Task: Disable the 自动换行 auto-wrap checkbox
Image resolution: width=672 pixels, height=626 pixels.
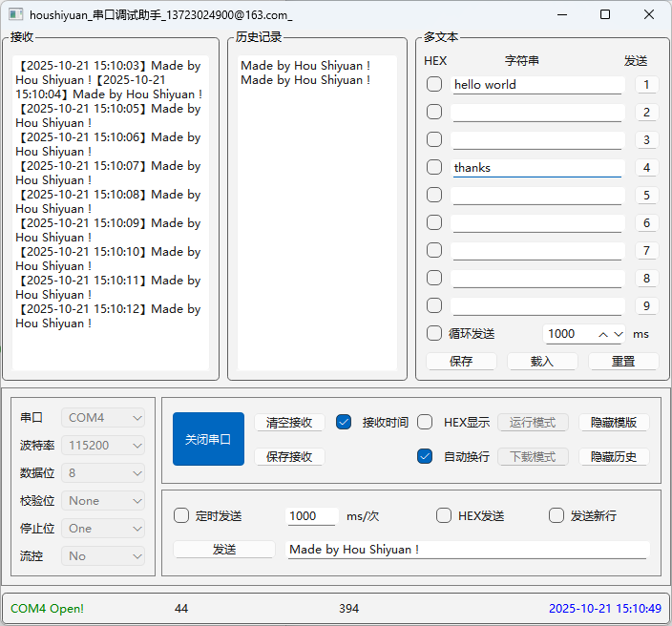Action: (x=425, y=456)
